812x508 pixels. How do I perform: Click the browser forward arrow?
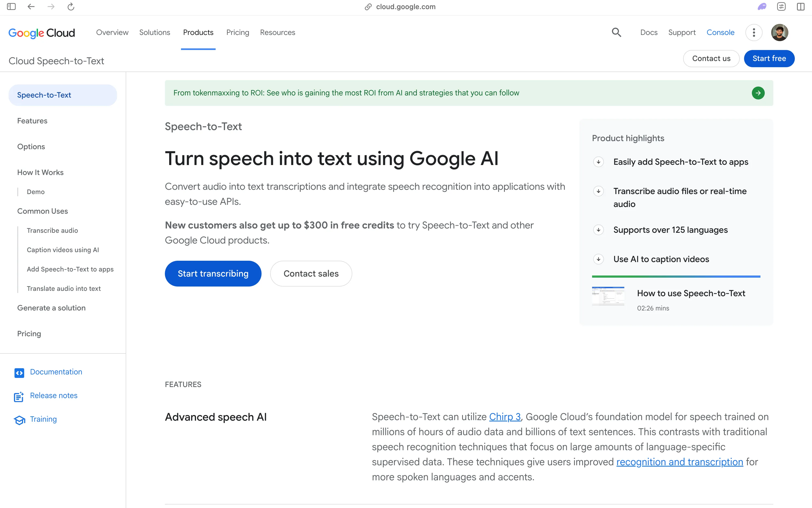pos(51,6)
